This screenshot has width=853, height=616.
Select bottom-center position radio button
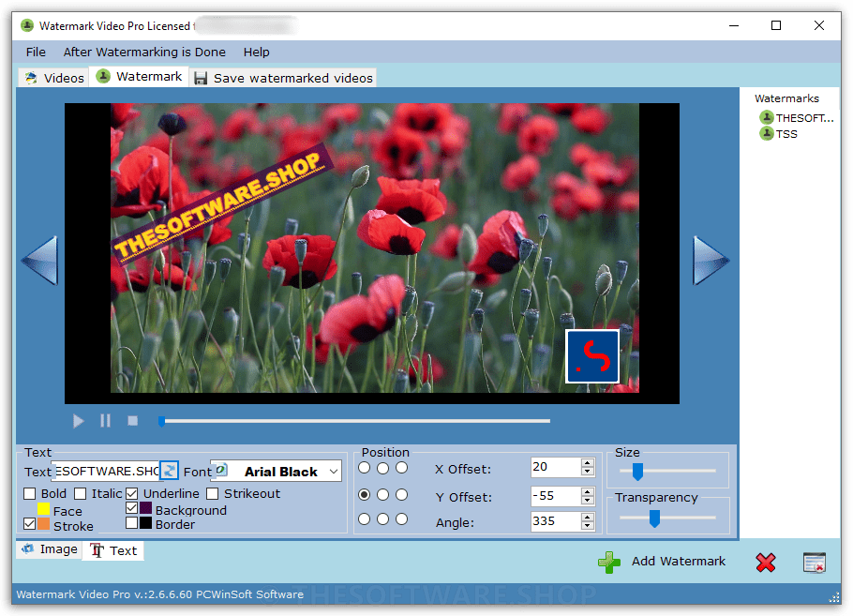[x=383, y=519]
